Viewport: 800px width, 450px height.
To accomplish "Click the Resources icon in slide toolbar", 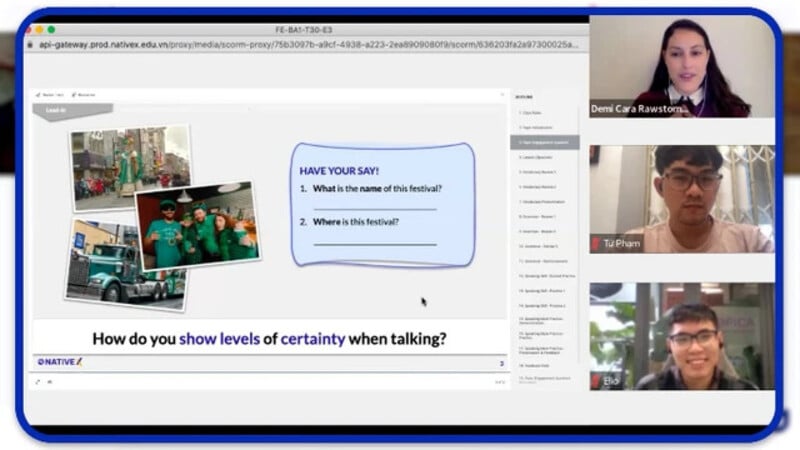I will [82, 95].
